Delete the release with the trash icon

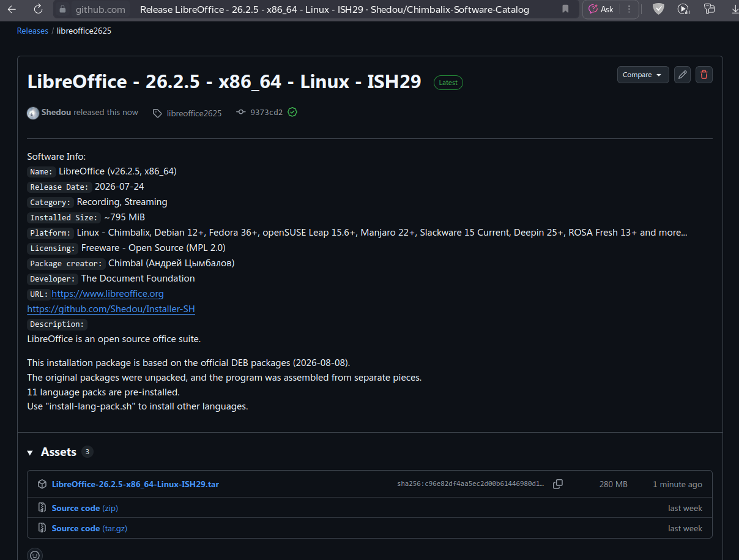coord(704,75)
